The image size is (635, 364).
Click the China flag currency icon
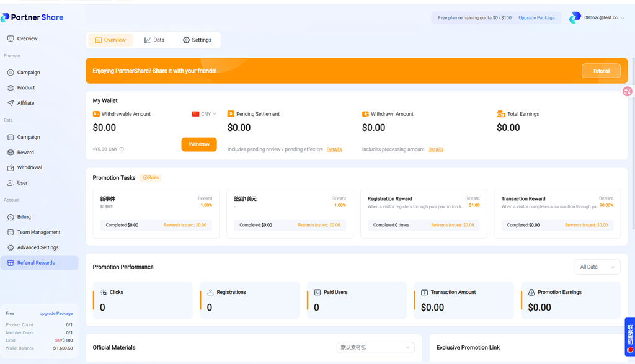coord(195,114)
